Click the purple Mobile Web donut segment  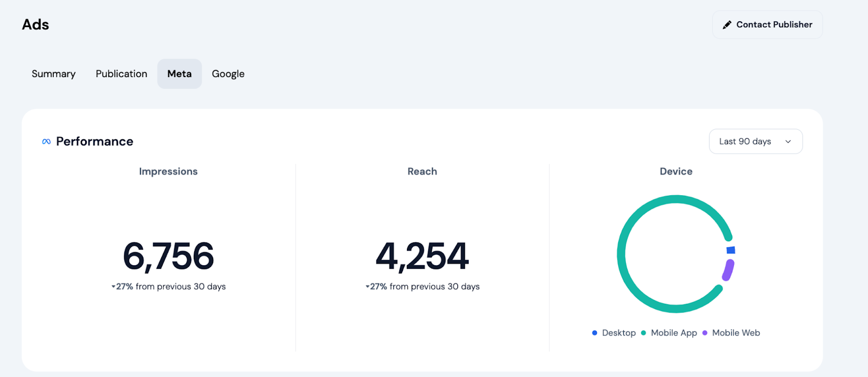tap(728, 270)
